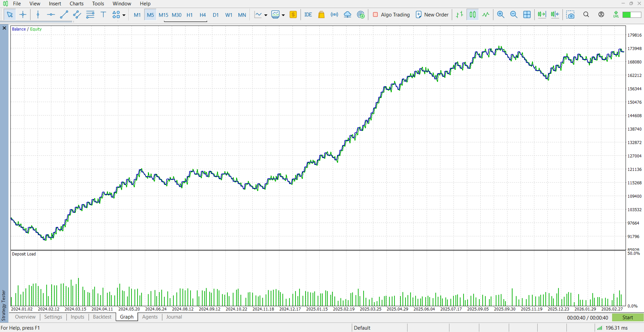644x332 pixels.
Task: Open the Window menu
Action: point(122,4)
